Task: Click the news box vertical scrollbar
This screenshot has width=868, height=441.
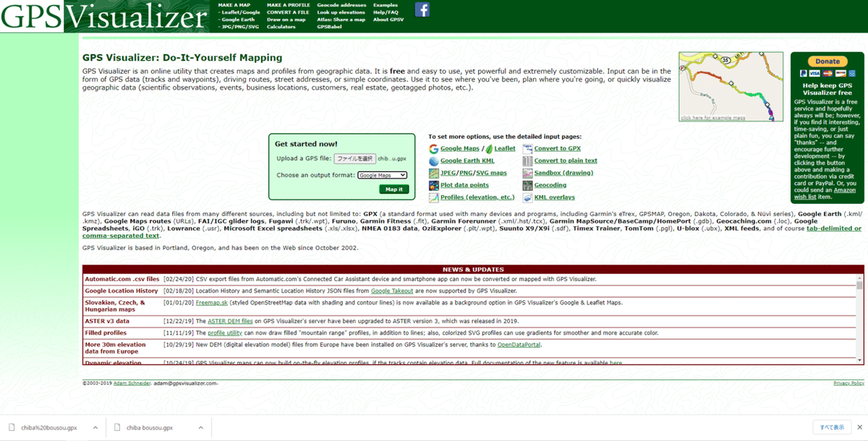Action: (x=859, y=319)
